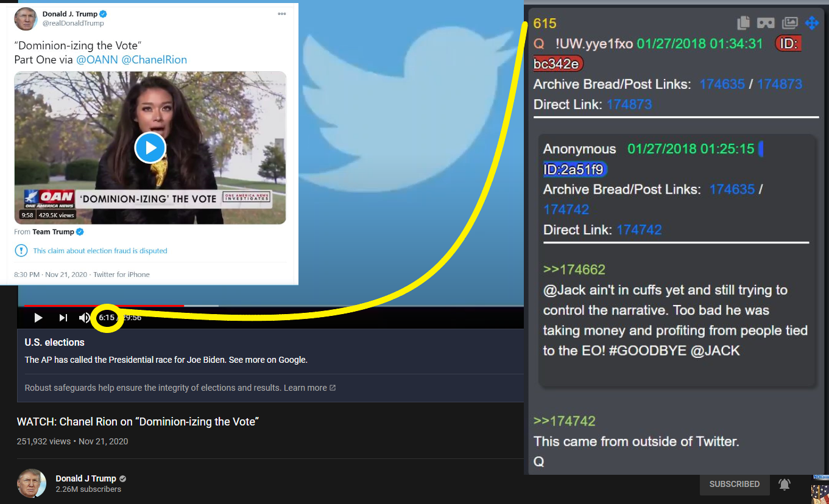Skip to next video in player
This screenshot has height=504, width=829.
pyautogui.click(x=63, y=318)
